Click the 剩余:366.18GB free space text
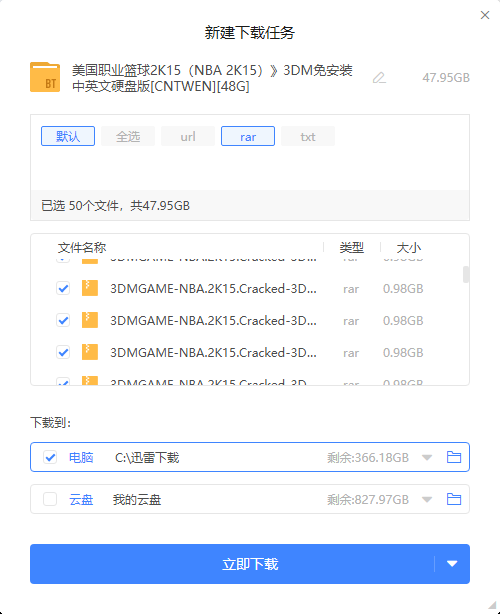The height and width of the screenshot is (614, 500). click(x=368, y=457)
